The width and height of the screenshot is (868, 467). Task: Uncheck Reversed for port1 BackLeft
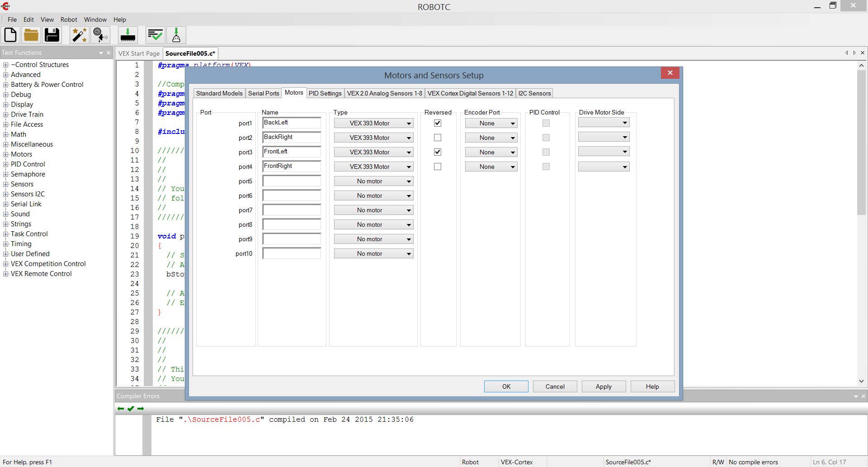[x=438, y=123]
